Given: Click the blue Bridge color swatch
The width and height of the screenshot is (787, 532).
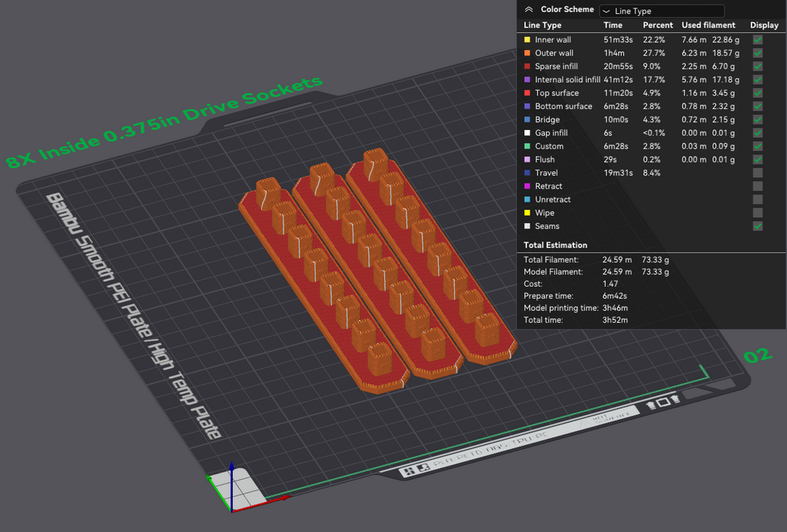Looking at the screenshot, I should tap(527, 119).
